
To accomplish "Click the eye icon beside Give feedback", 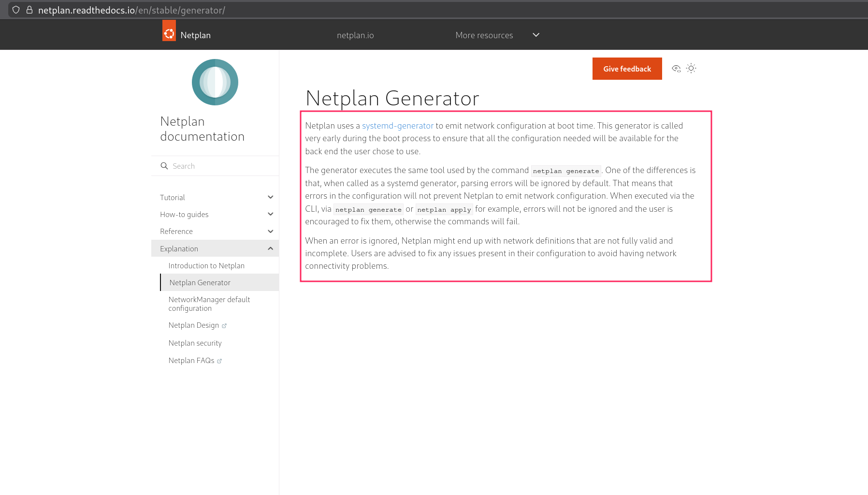I will click(676, 69).
